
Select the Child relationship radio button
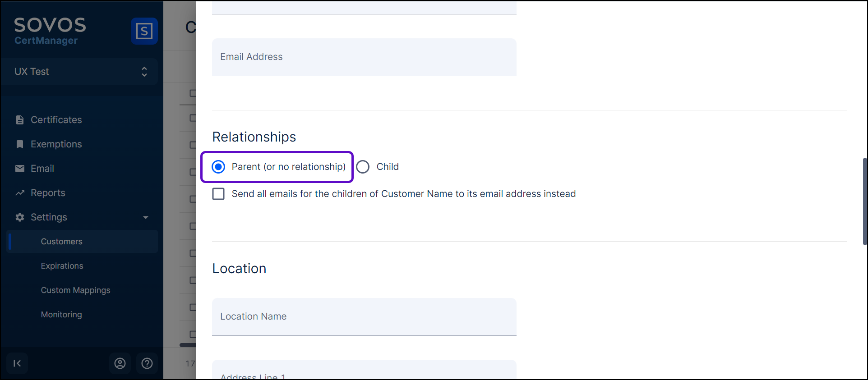coord(363,167)
